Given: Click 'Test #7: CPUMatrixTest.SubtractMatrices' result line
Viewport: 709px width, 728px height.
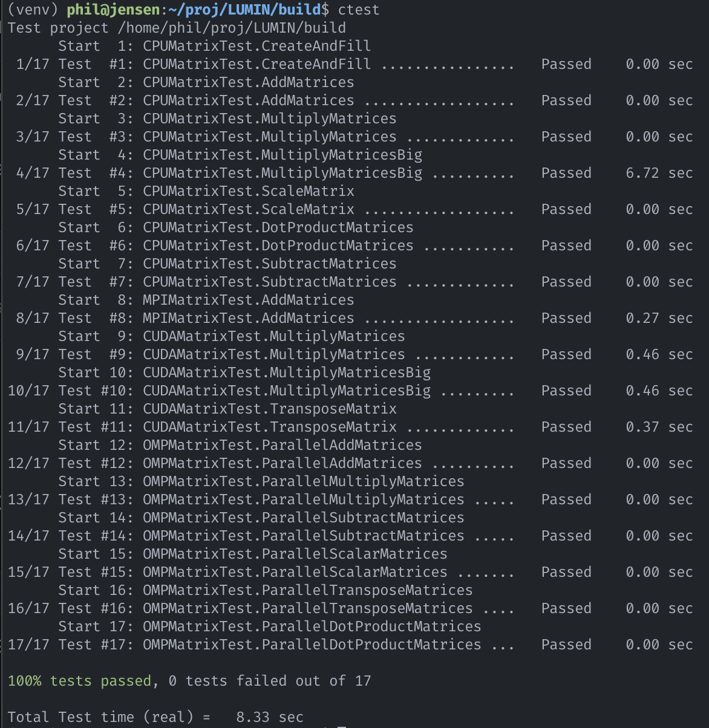Looking at the screenshot, I should click(x=354, y=282).
